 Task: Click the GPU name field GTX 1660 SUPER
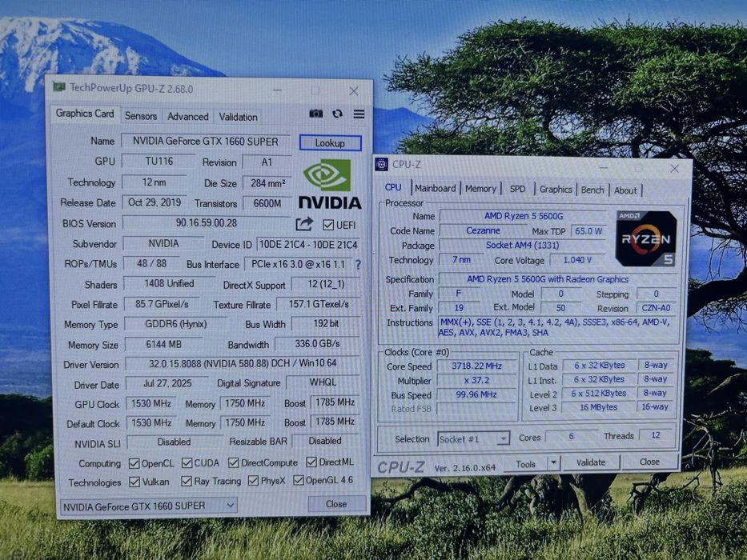click(205, 142)
